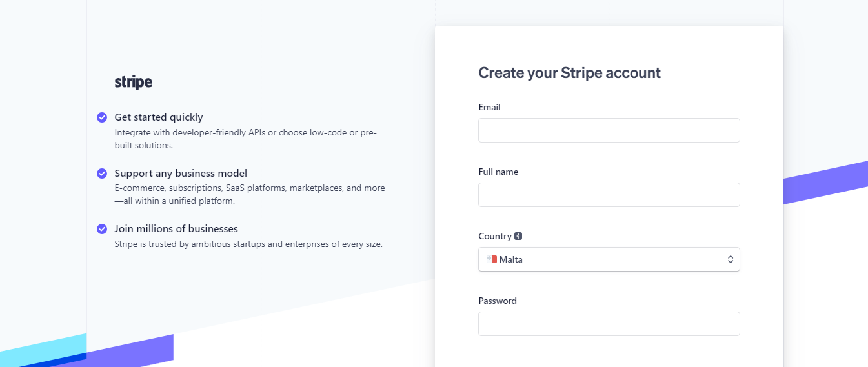Click checkmark icon beside Get started quickly
The height and width of the screenshot is (367, 868).
(x=102, y=117)
